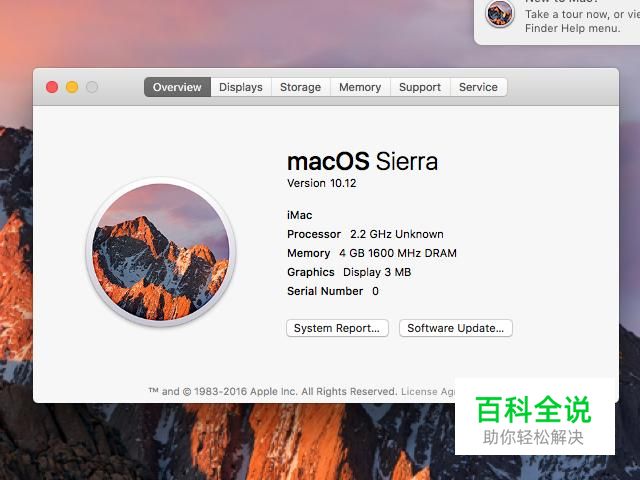Open the Service tab
Image resolution: width=640 pixels, height=480 pixels.
tap(478, 87)
